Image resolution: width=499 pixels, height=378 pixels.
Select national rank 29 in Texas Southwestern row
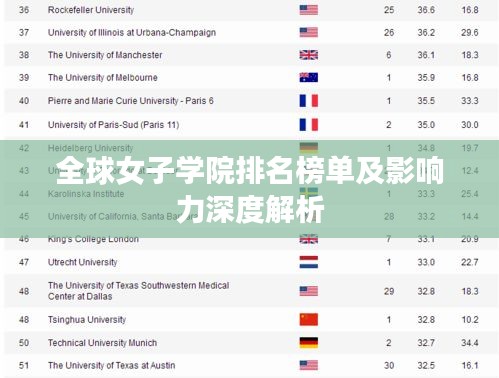pos(389,291)
